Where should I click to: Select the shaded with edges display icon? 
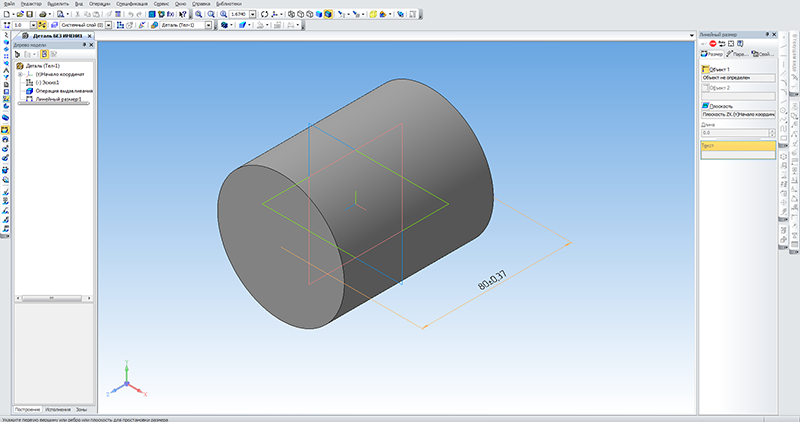[328, 14]
